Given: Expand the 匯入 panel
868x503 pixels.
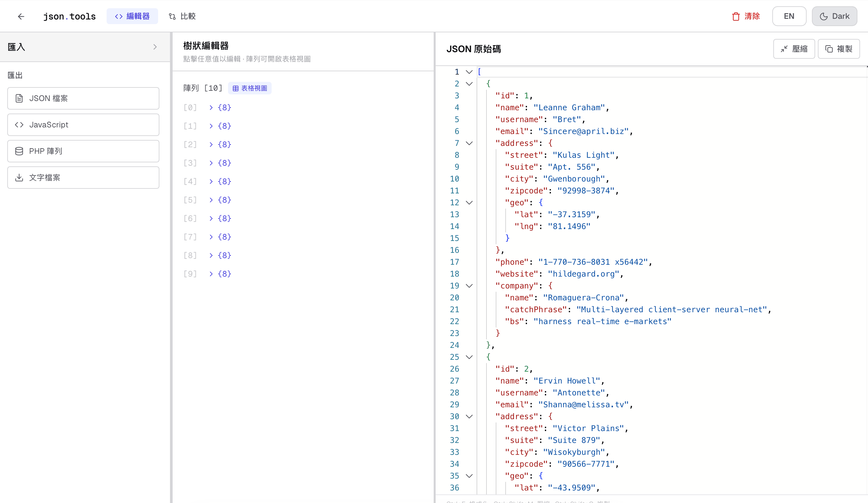Looking at the screenshot, I should tap(85, 47).
